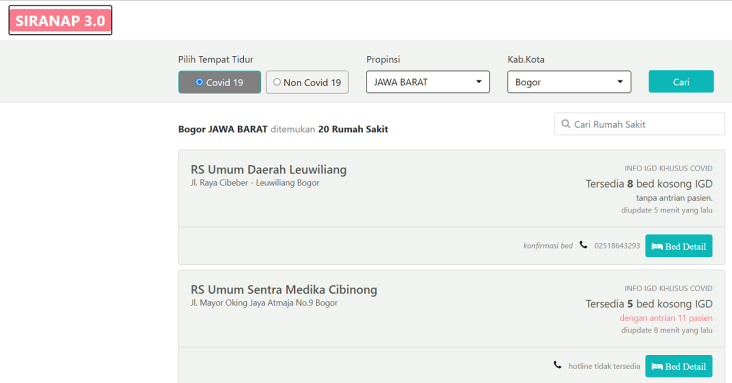The image size is (732, 383).
Task: Click INFO IGD KHUSUS COVID label for Leuwiliang
Action: click(669, 168)
